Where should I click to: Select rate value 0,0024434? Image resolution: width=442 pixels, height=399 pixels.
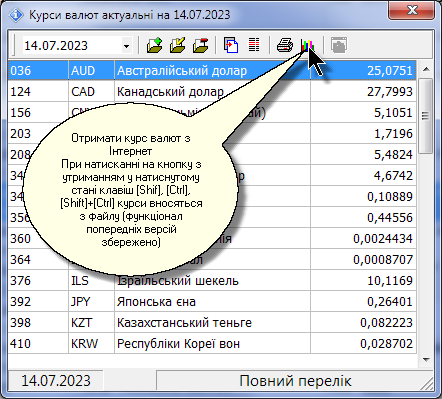coord(363,238)
